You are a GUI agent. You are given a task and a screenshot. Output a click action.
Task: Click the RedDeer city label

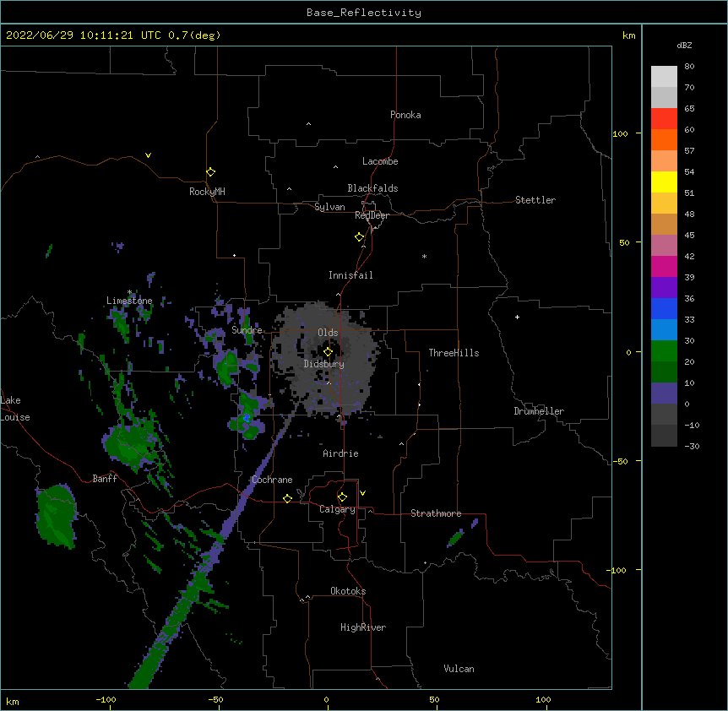(372, 215)
